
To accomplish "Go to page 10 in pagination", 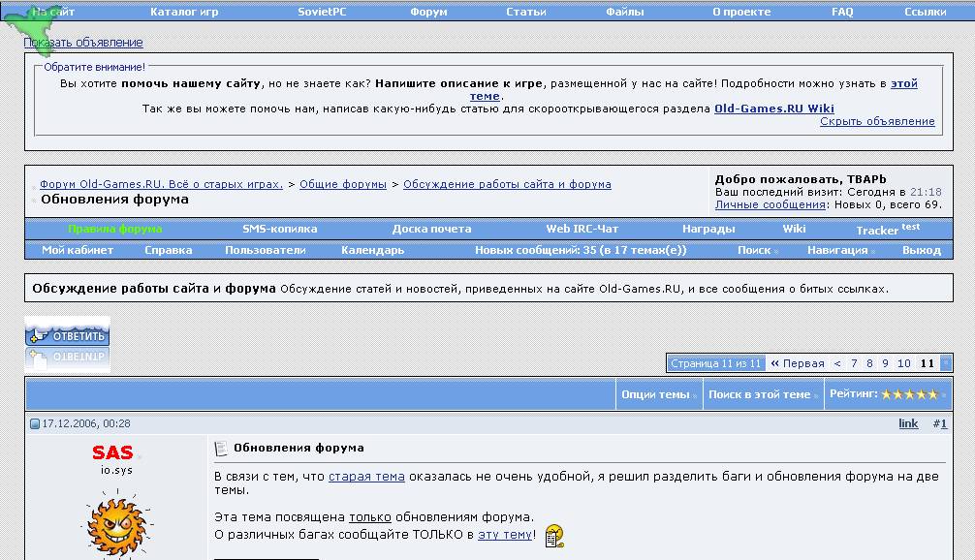I will pyautogui.click(x=904, y=363).
